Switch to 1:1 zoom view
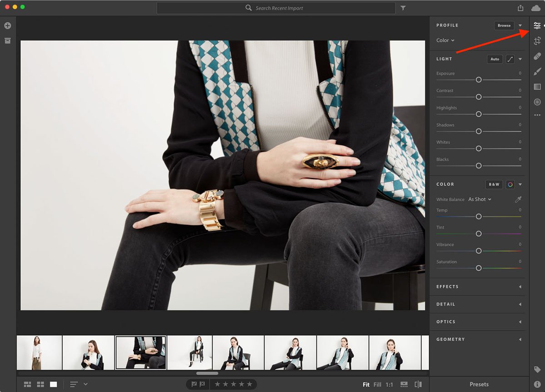This screenshot has width=545, height=392. coord(389,385)
